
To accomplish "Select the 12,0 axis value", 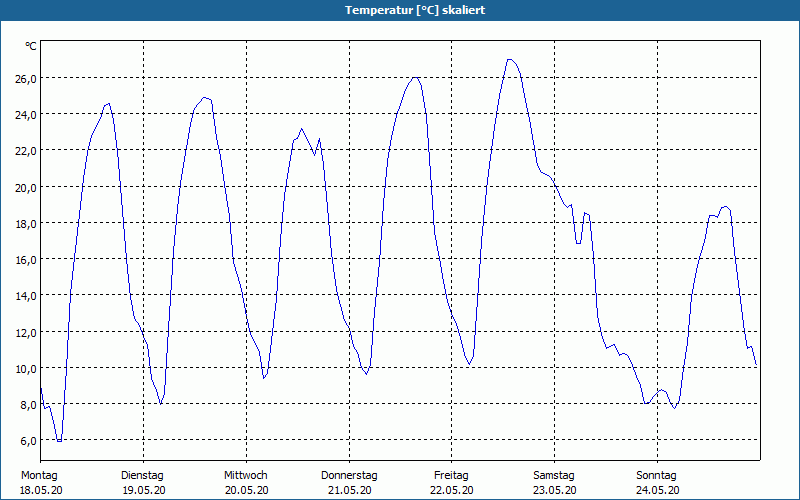I will point(26,332).
